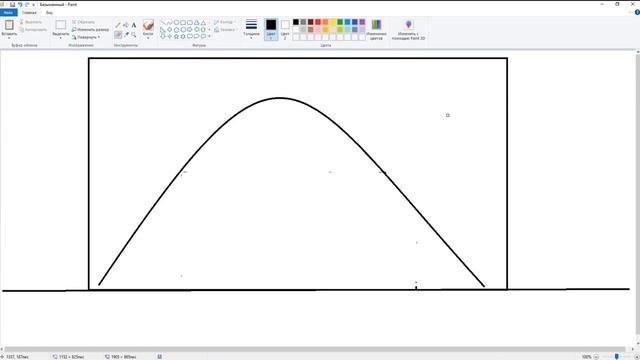Screen dimensions: 640x360
Task: Open the shape Fill dropdown
Action: (225, 30)
